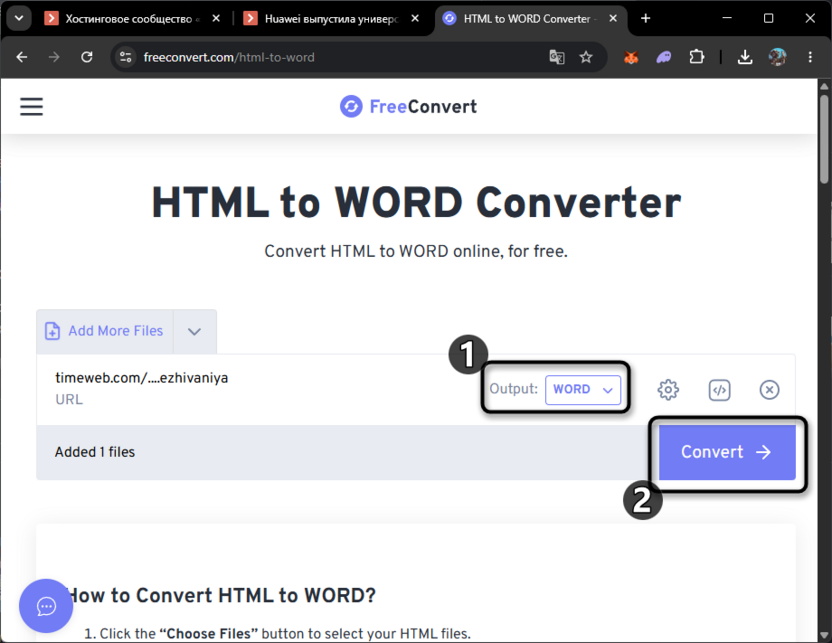
Task: Bookmark this page with the star icon
Action: coord(586,57)
